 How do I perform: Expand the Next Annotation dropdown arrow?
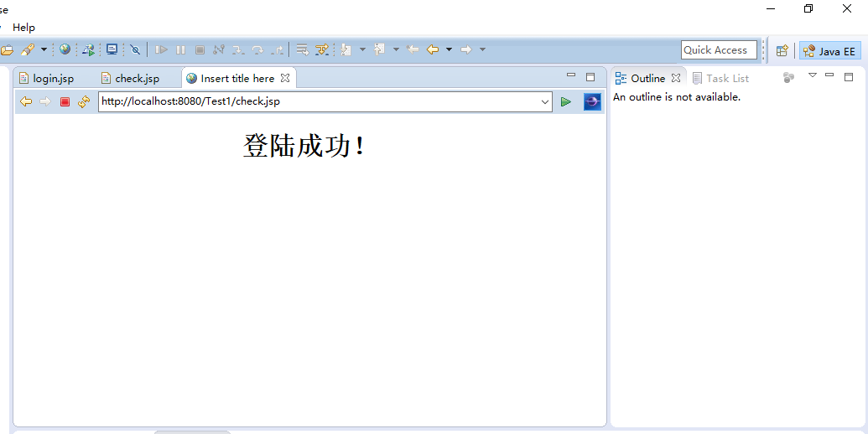pos(362,49)
